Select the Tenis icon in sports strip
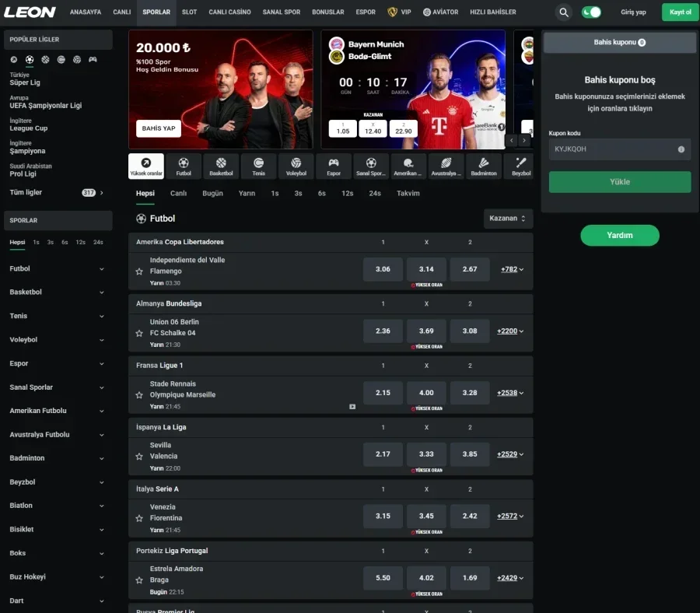The width and height of the screenshot is (700, 613). (x=258, y=166)
